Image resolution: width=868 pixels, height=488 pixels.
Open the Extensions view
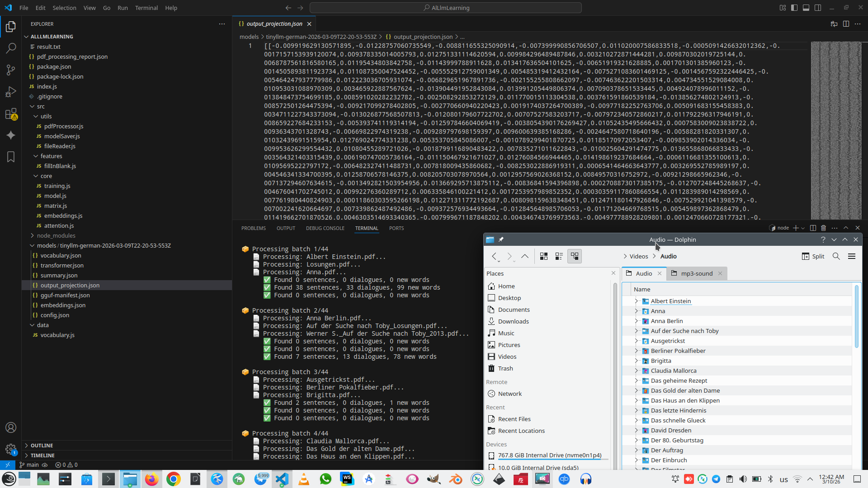[x=11, y=114]
